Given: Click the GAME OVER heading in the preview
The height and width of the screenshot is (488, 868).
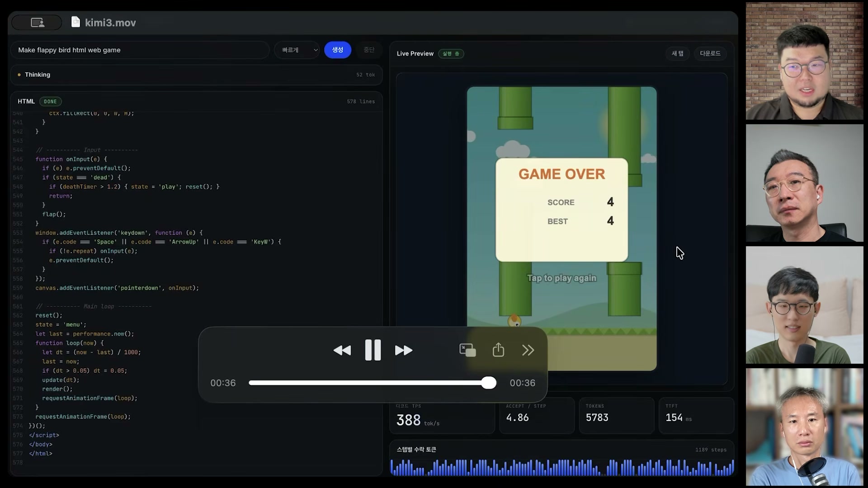Looking at the screenshot, I should (x=561, y=174).
